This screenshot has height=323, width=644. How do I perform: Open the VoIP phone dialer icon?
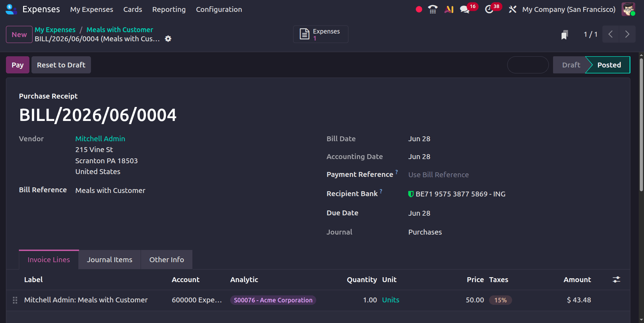pos(433,9)
